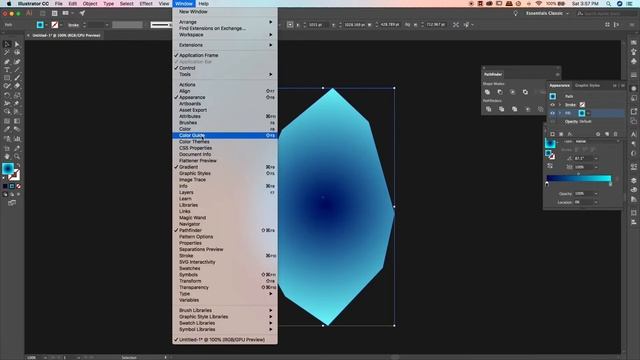Select the Eraser tool
The image size is (640, 360).
(x=17, y=86)
